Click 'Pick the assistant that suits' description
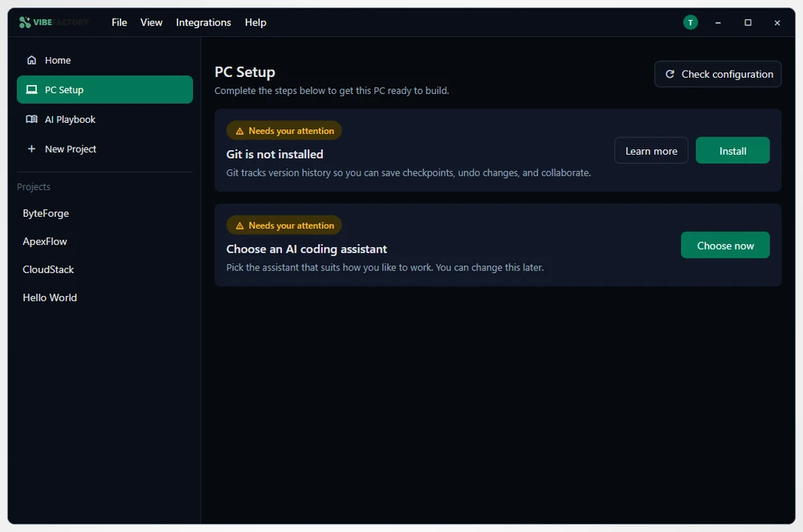Image resolution: width=803 pixels, height=532 pixels. click(x=385, y=267)
